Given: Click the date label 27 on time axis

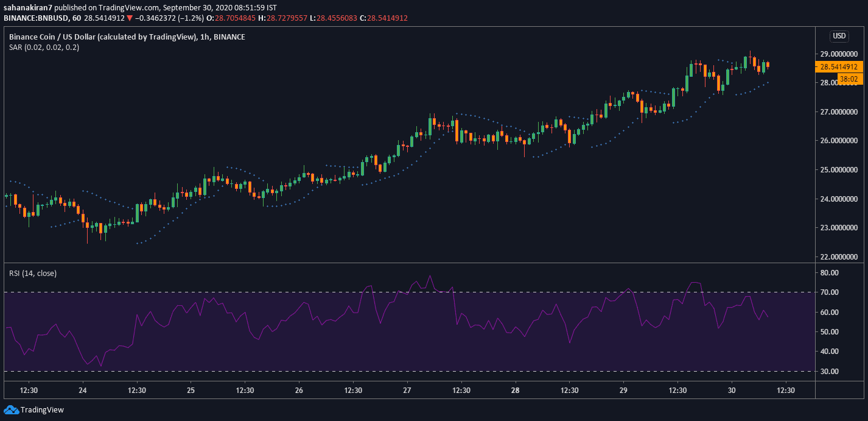Looking at the screenshot, I should coord(407,391).
